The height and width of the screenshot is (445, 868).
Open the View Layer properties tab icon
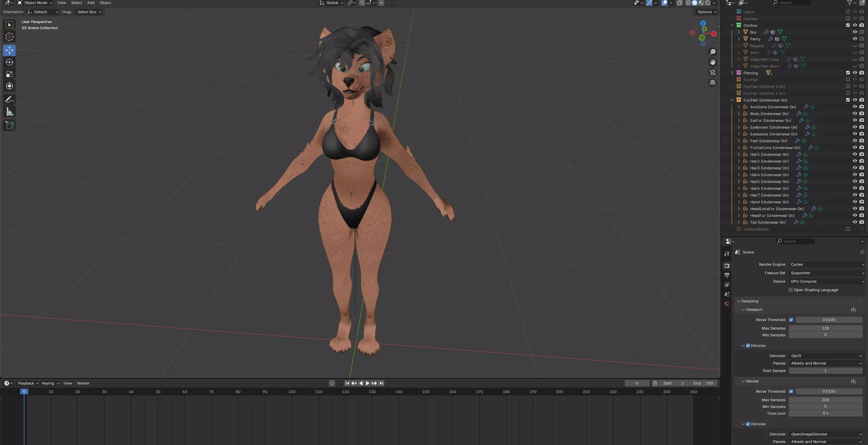coord(727,284)
